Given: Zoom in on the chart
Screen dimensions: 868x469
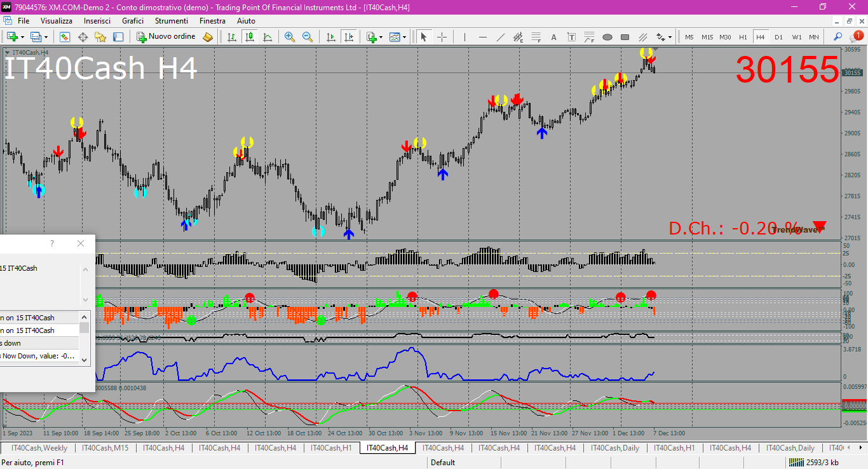Looking at the screenshot, I should click(290, 37).
